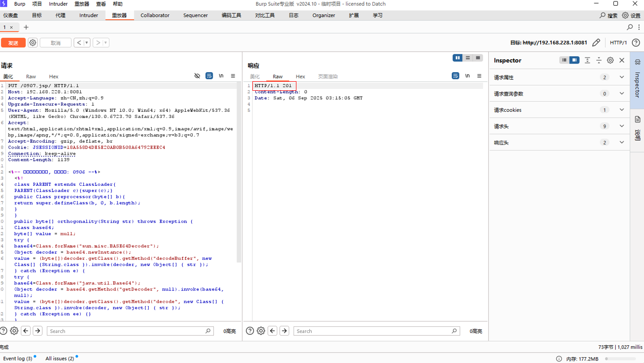Select request Raw view tab
The image size is (644, 363).
[31, 76]
